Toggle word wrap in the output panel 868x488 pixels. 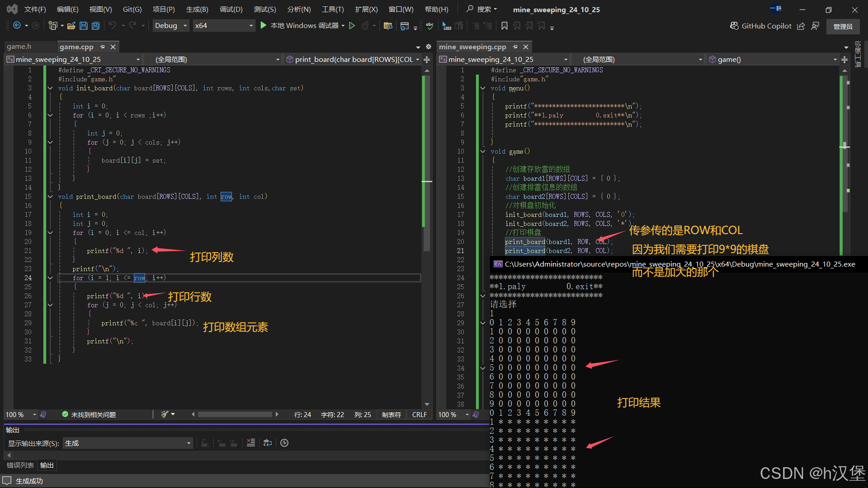268,443
